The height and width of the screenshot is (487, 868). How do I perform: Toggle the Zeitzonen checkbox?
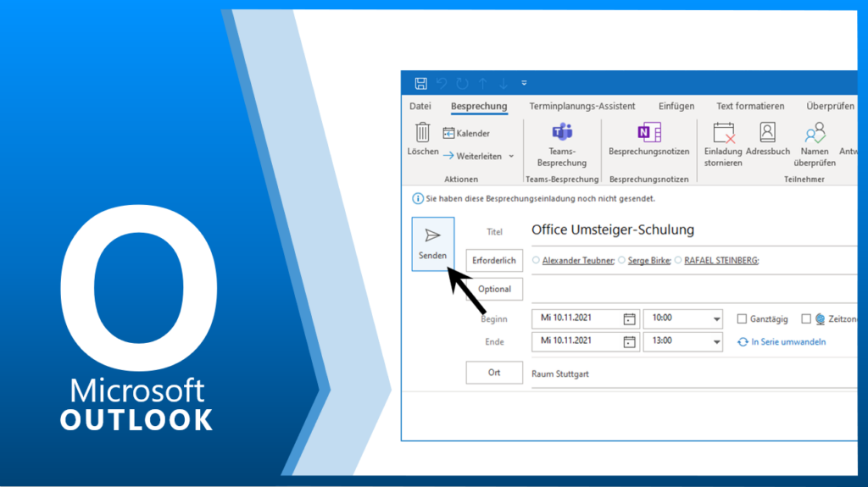806,318
